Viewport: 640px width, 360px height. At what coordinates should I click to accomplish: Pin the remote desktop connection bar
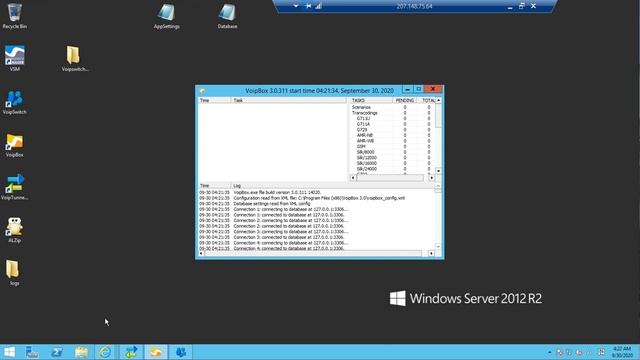308,6
